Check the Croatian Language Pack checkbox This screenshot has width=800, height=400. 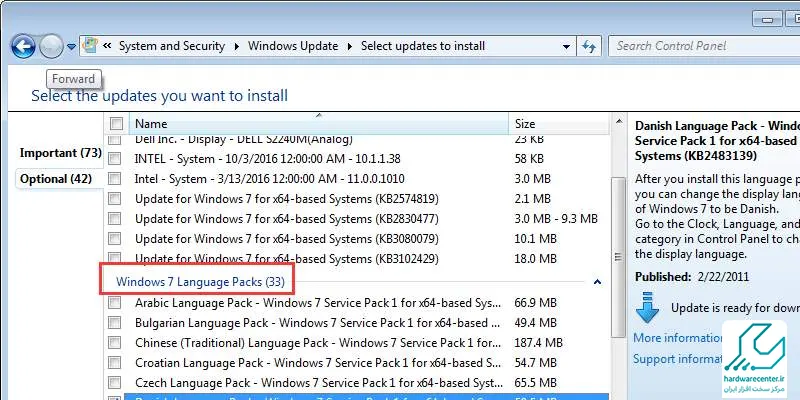coord(115,363)
